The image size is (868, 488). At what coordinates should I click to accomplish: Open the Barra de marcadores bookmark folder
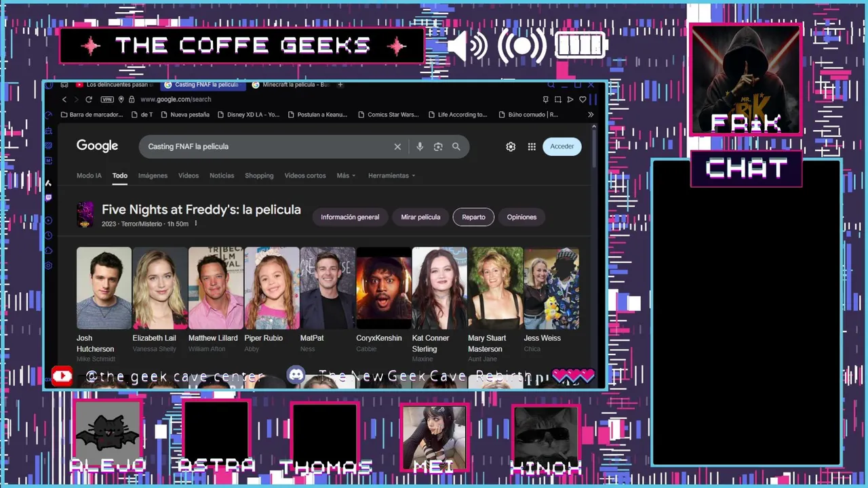[x=92, y=115]
